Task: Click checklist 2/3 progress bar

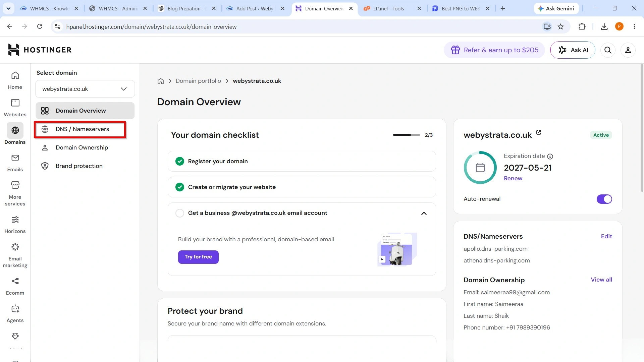Action: tap(406, 135)
